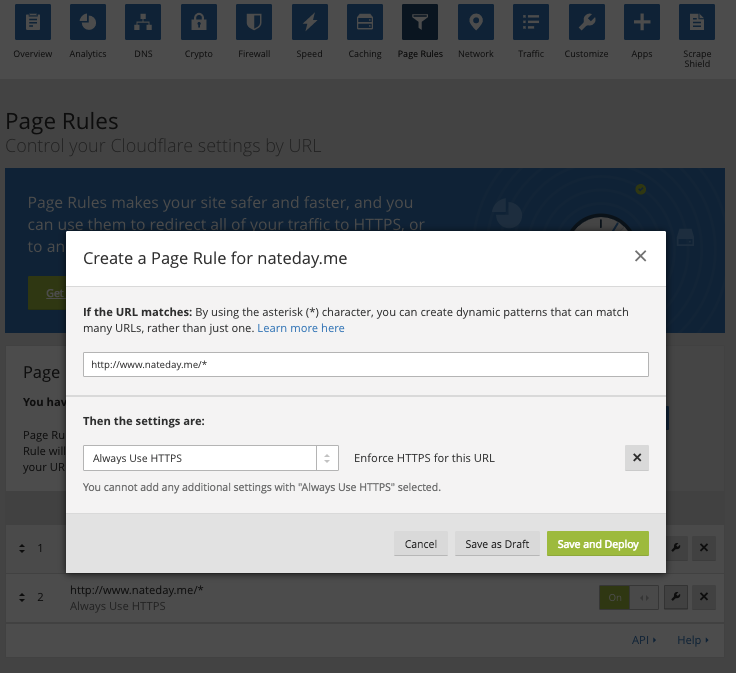Select the Network location pin icon
This screenshot has height=673, width=736.
click(x=475, y=22)
